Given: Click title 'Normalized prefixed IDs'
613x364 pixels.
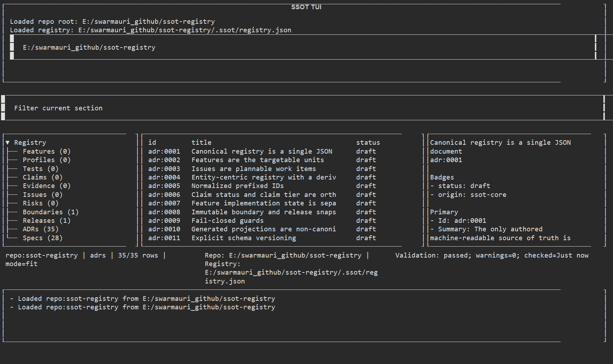Looking at the screenshot, I should coord(238,186).
